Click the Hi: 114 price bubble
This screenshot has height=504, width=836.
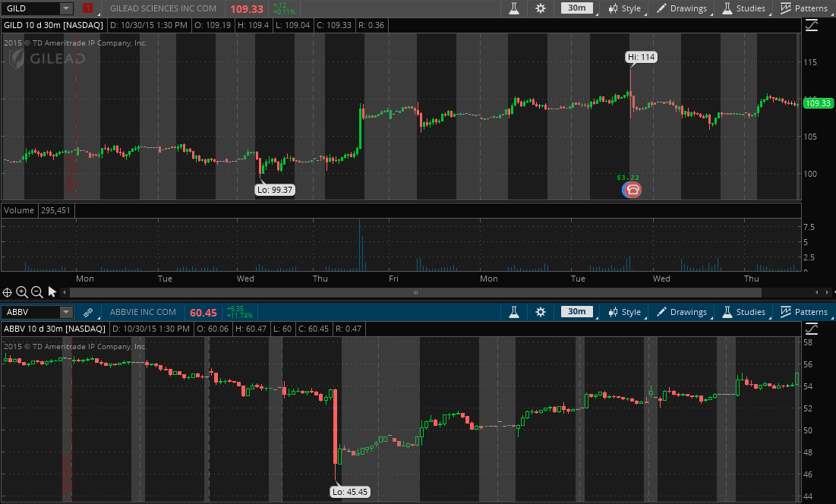point(641,57)
